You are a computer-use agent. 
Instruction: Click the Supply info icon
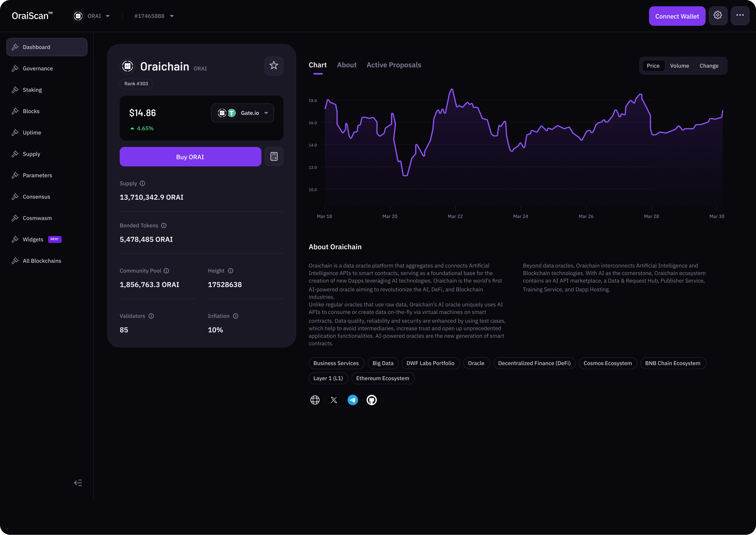coord(142,183)
